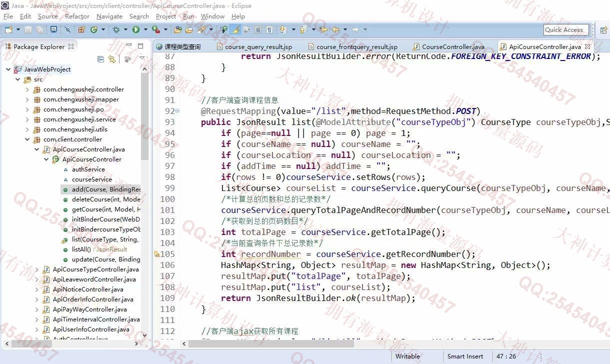Image resolution: width=610 pixels, height=364 pixels.
Task: Toggle code folding at line 92
Action: click(177, 111)
